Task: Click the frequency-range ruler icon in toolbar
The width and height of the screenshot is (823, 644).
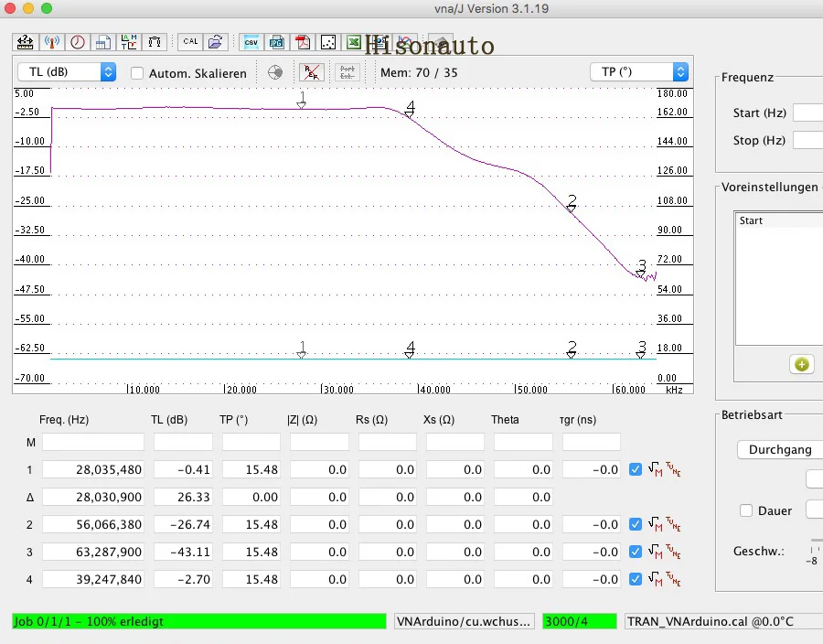Action: tap(26, 42)
